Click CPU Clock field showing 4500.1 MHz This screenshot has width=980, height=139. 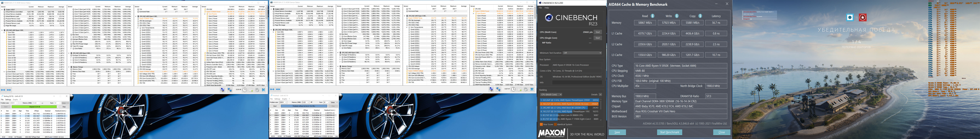(681, 76)
